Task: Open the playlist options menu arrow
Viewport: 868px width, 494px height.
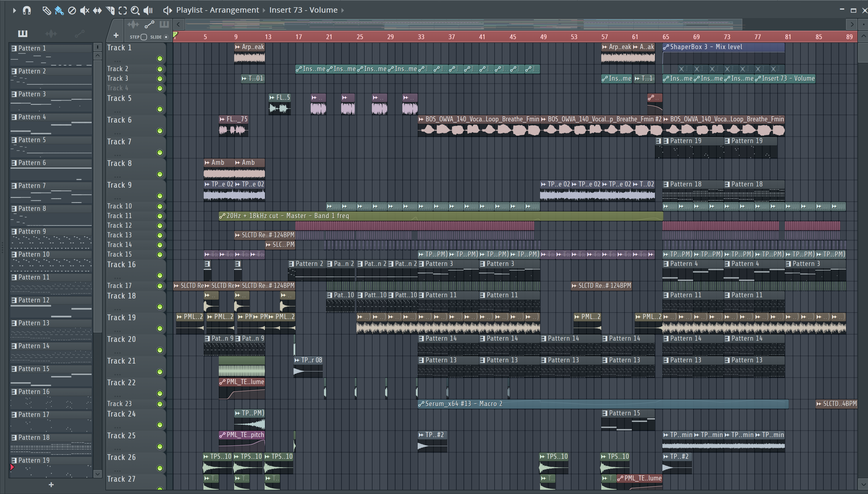Action: [x=14, y=10]
